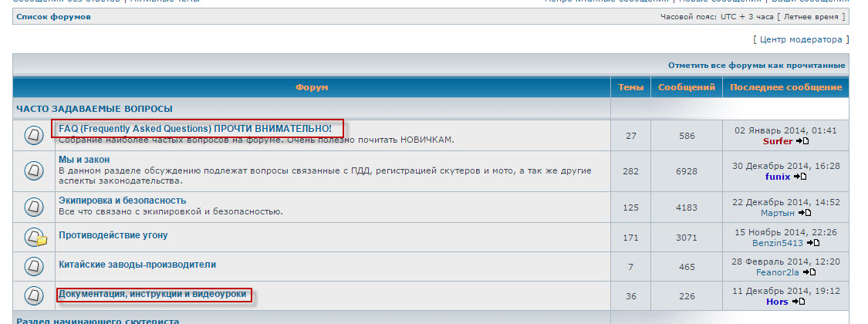Click forum icon beside Китайские заводы-производители
Image resolution: width=868 pixels, height=324 pixels.
[x=34, y=265]
